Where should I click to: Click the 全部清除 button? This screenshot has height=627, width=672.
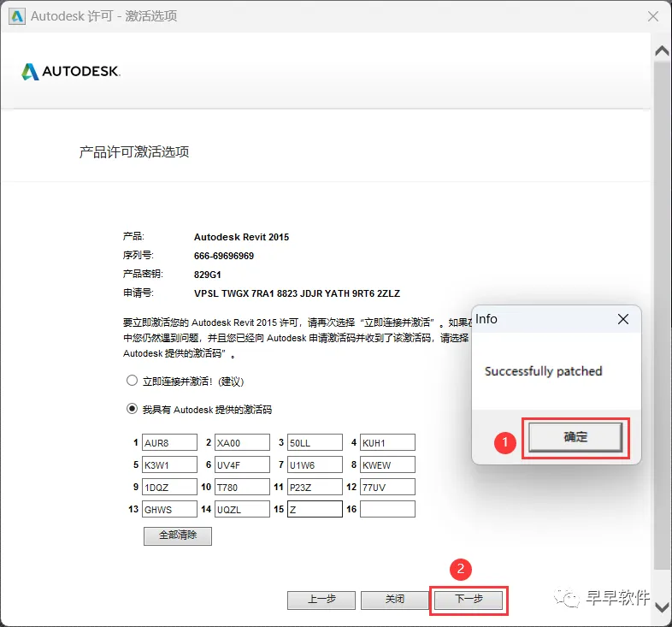click(178, 535)
